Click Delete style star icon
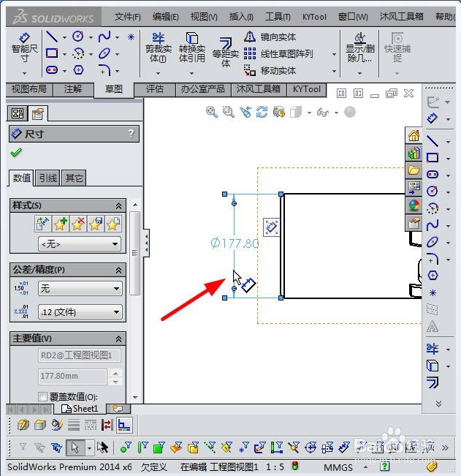Viewport: 461px width, 476px height. tap(77, 224)
